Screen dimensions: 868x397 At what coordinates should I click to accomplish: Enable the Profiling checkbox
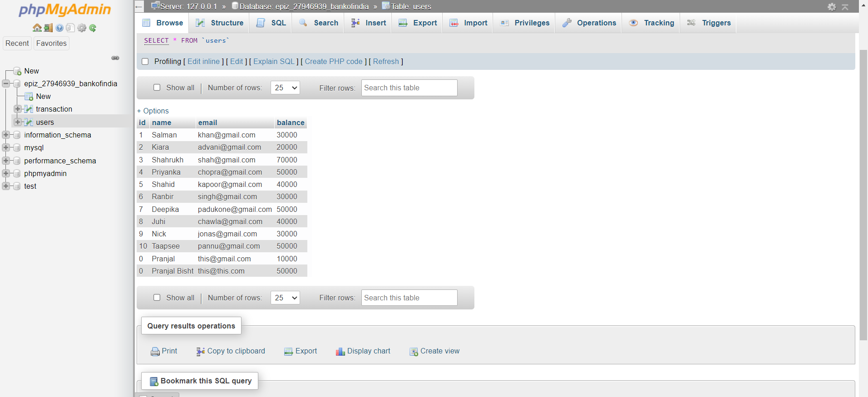(145, 62)
